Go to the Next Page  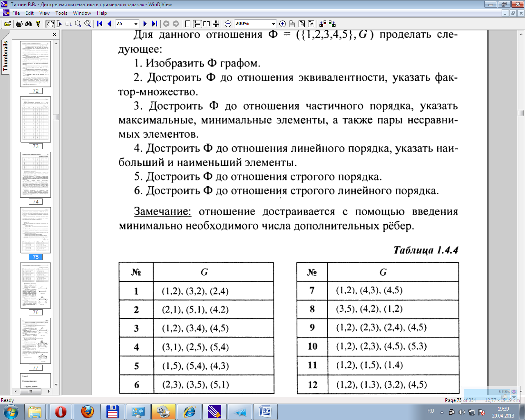[145, 24]
